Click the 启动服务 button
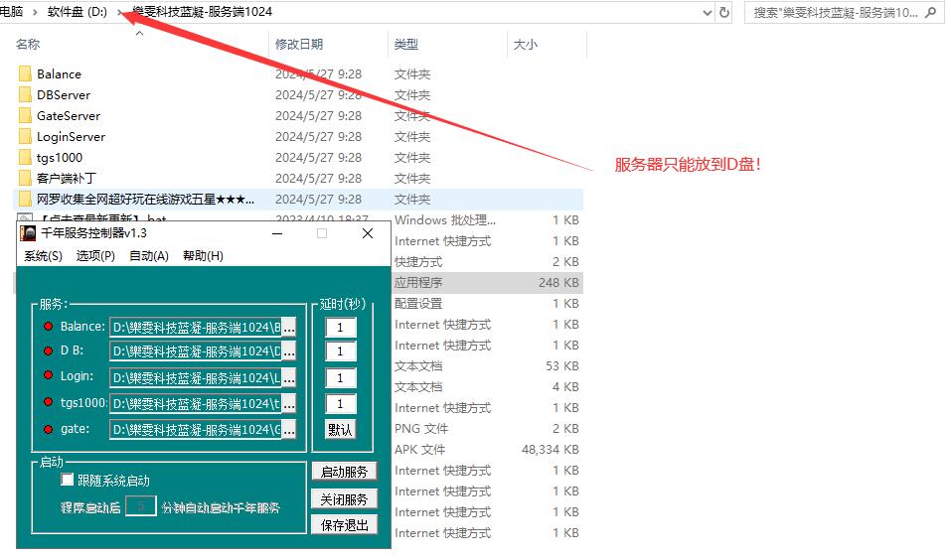Image resolution: width=949 pixels, height=560 pixels. [x=344, y=472]
